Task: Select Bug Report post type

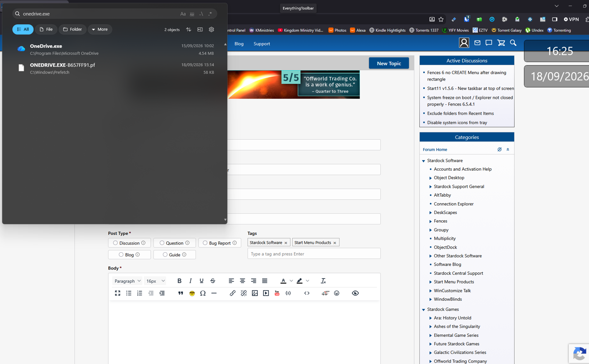Action: [220, 243]
